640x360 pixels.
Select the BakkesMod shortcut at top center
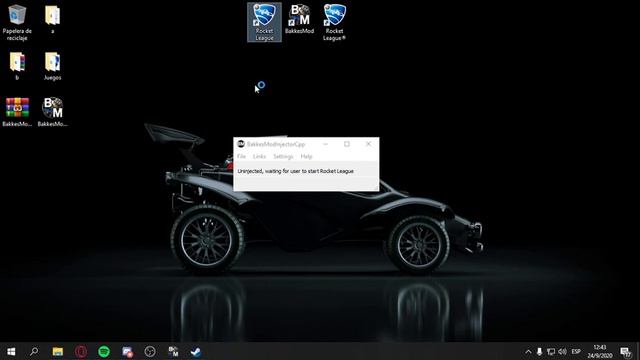click(300, 19)
